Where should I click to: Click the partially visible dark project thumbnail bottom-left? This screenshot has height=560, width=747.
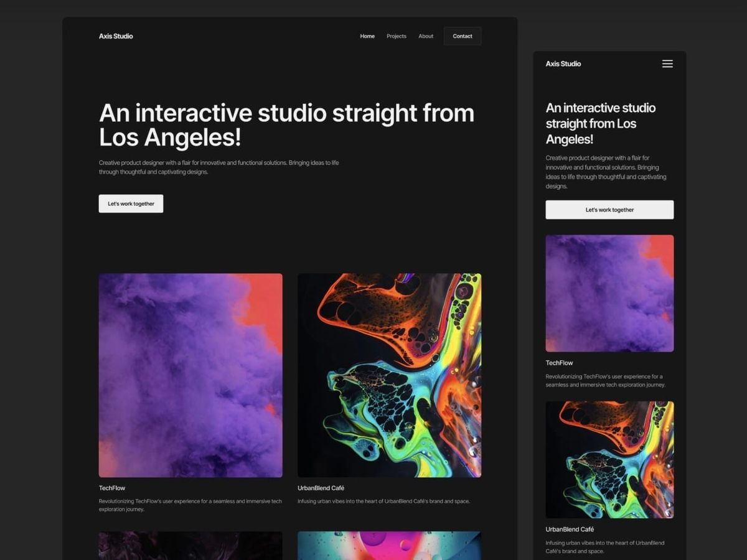pyautogui.click(x=190, y=546)
